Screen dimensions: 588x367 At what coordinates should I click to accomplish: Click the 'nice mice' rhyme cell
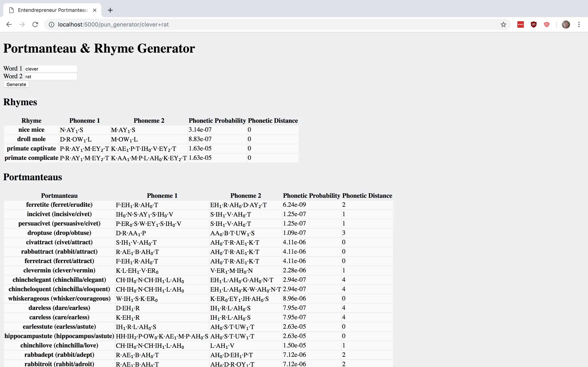tap(31, 130)
